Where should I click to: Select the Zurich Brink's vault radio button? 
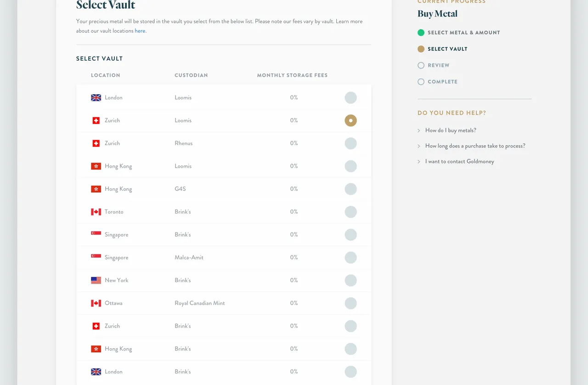[351, 326]
